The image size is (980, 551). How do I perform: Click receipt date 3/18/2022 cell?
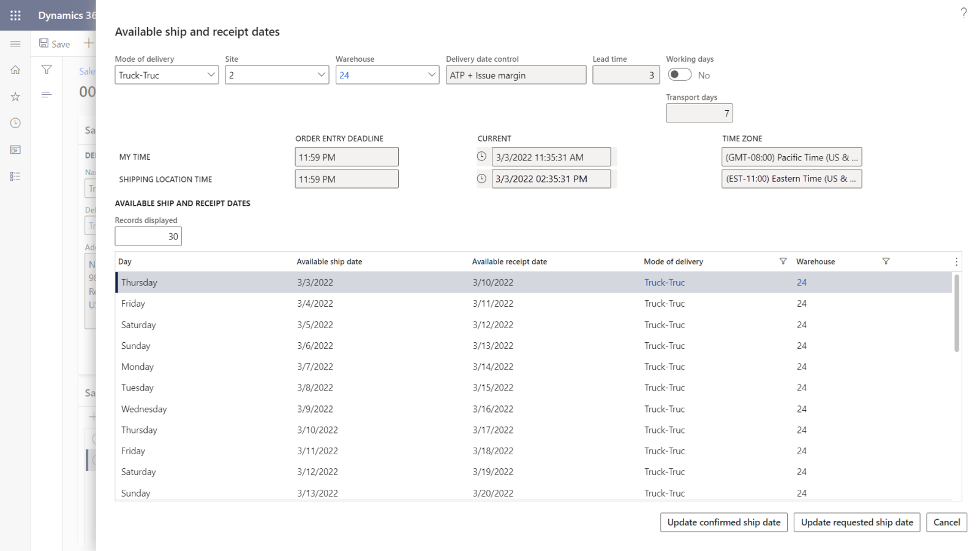click(493, 451)
